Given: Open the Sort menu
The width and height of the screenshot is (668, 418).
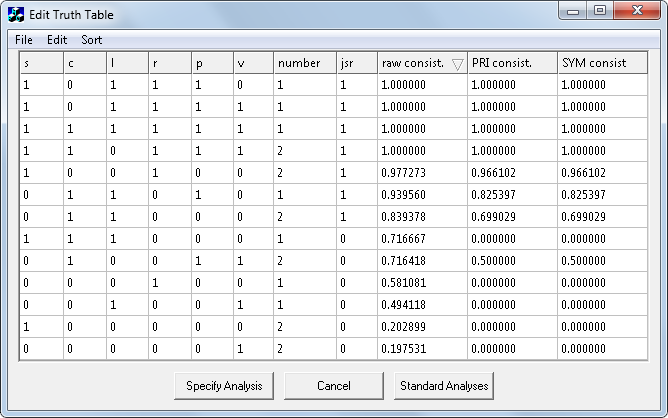Looking at the screenshot, I should coord(92,40).
